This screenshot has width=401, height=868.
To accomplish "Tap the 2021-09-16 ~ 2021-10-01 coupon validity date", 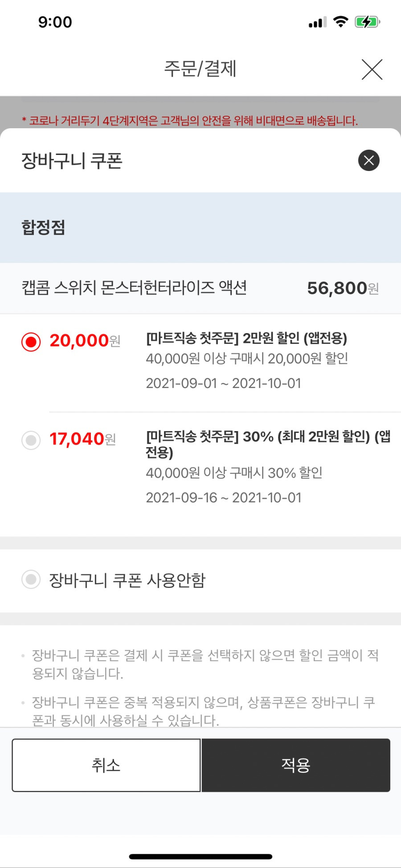I will click(224, 497).
